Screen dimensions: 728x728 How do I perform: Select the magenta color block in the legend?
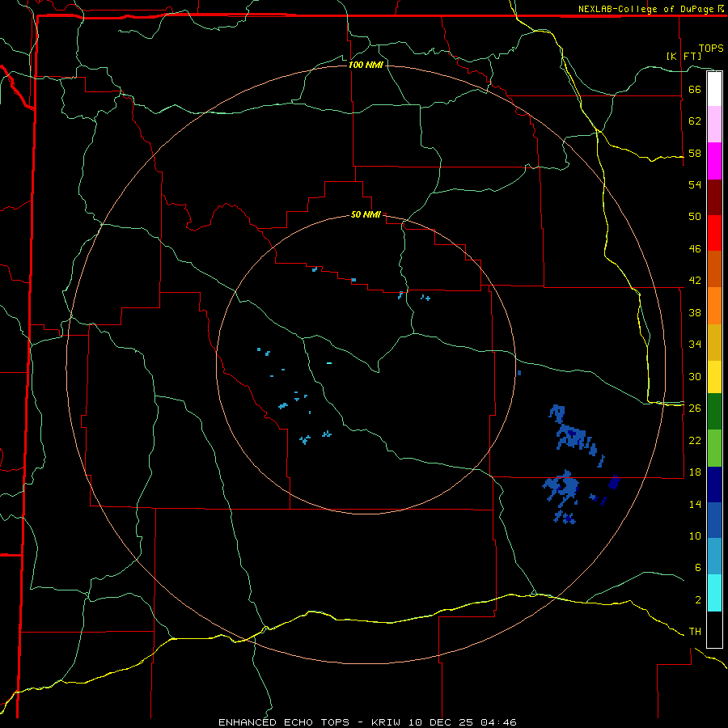[714, 161]
